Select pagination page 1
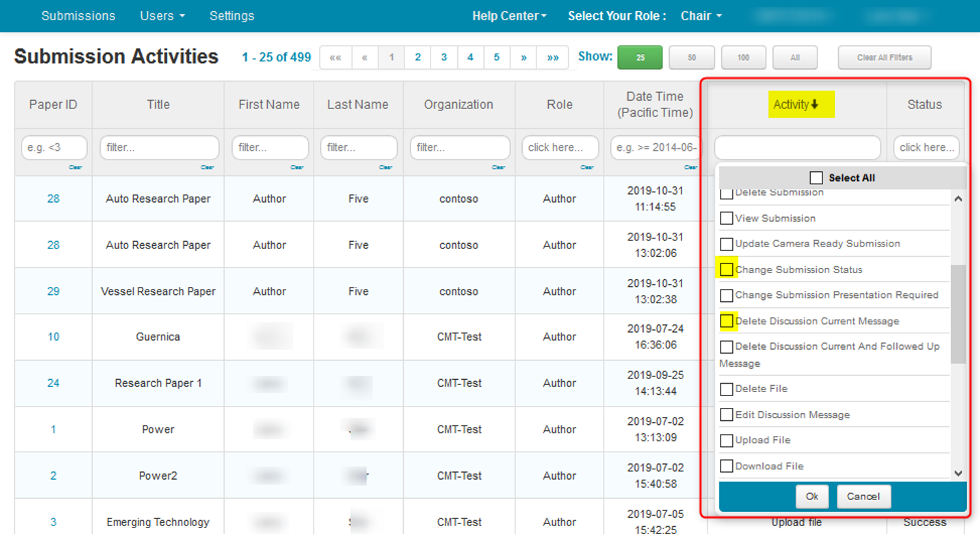 click(391, 58)
